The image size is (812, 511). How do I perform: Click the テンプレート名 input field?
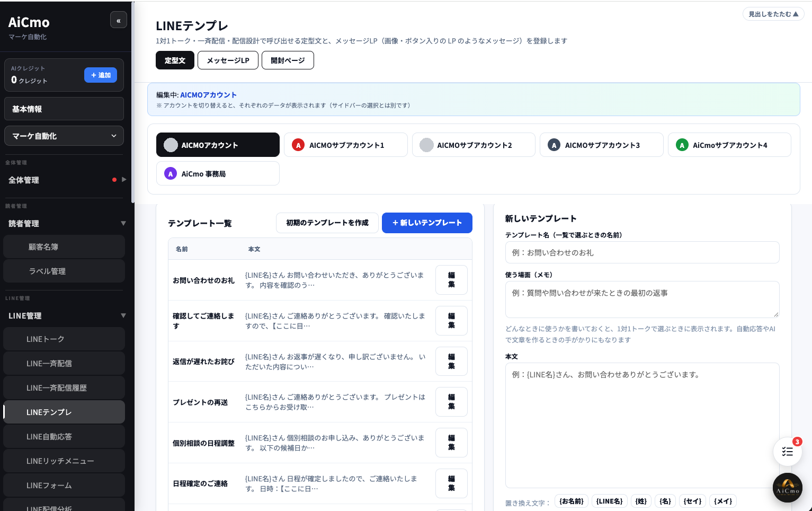(x=642, y=252)
